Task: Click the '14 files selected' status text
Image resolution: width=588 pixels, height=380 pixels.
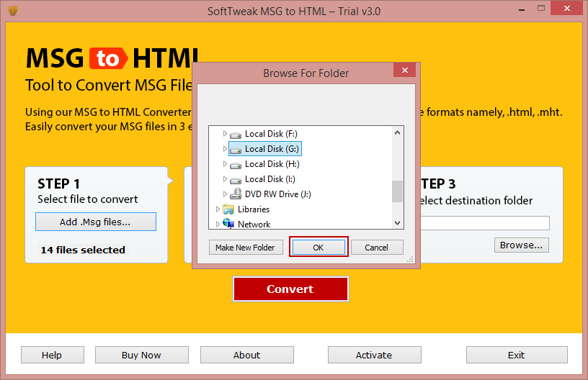Action: point(84,250)
